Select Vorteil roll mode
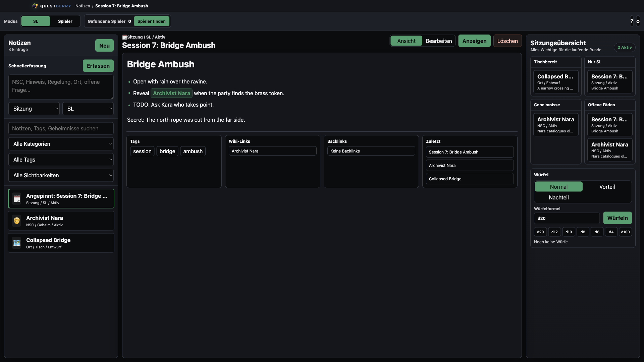The width and height of the screenshot is (644, 362). [x=607, y=187]
